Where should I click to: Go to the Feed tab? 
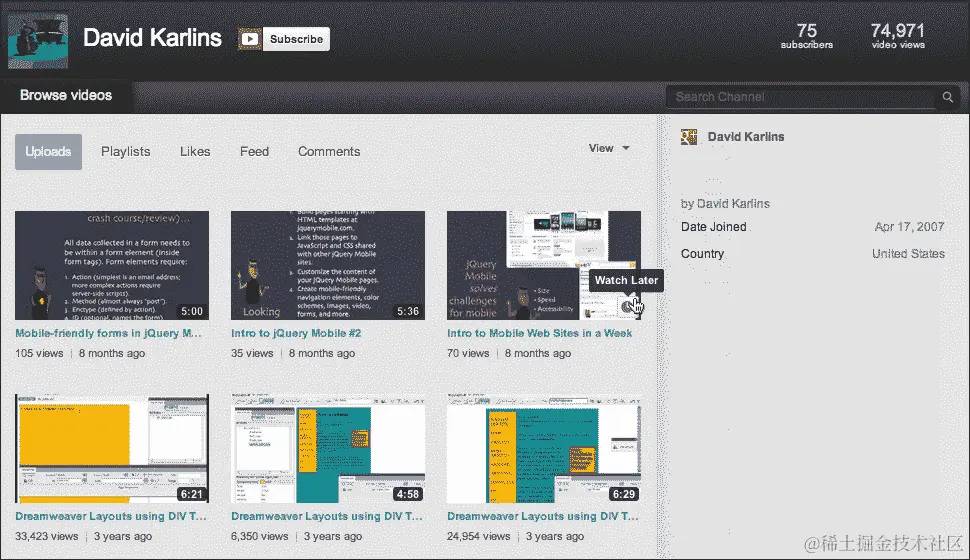coord(254,152)
